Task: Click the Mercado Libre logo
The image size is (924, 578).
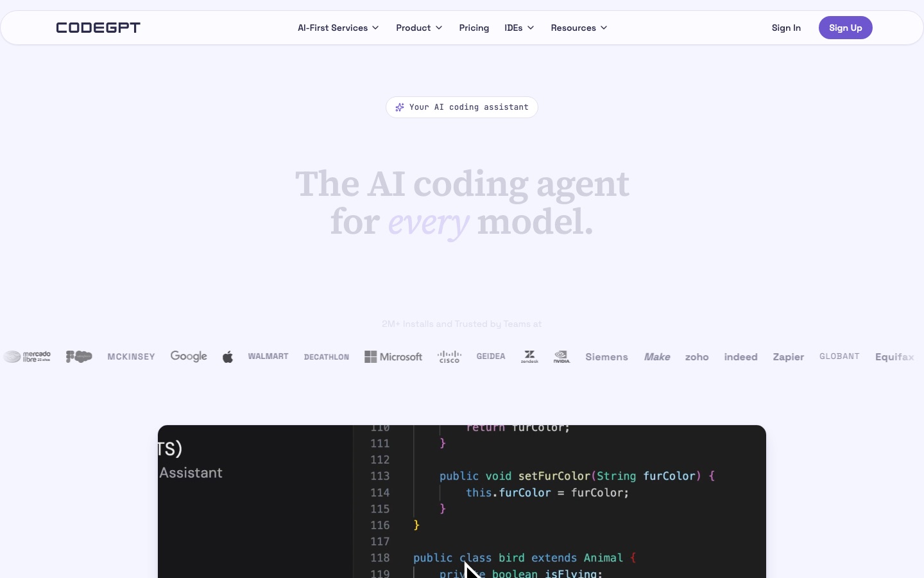Action: pos(27,356)
